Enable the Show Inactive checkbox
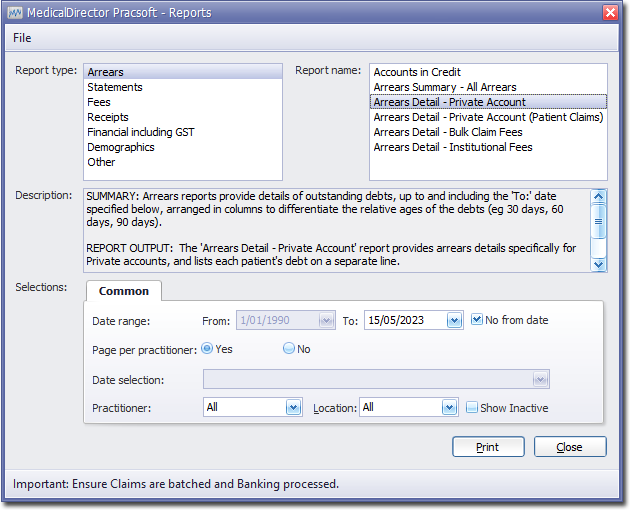The image size is (631, 511). pyautogui.click(x=472, y=408)
